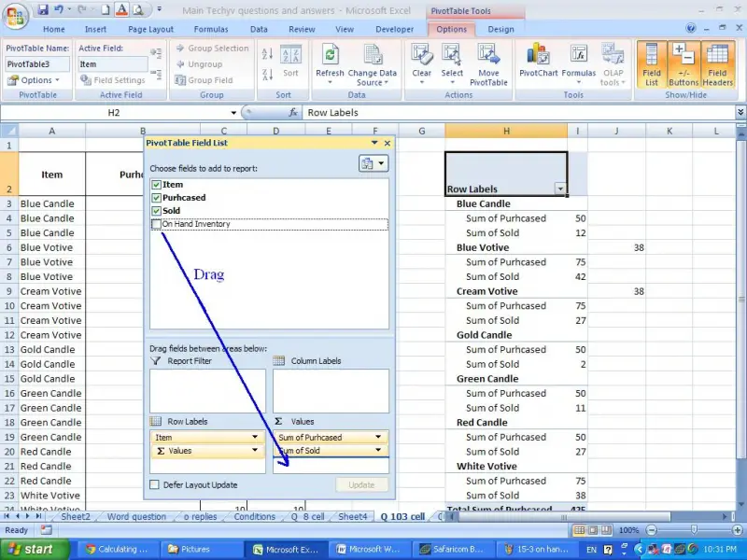Click the vertical scrollbar on the worksheet
The image size is (747, 560).
[x=740, y=299]
